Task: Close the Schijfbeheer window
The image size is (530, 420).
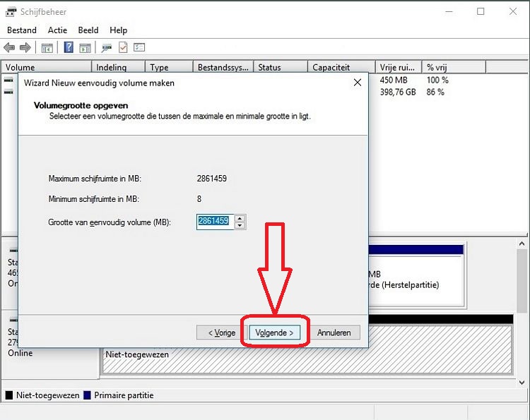Action: tap(513, 12)
